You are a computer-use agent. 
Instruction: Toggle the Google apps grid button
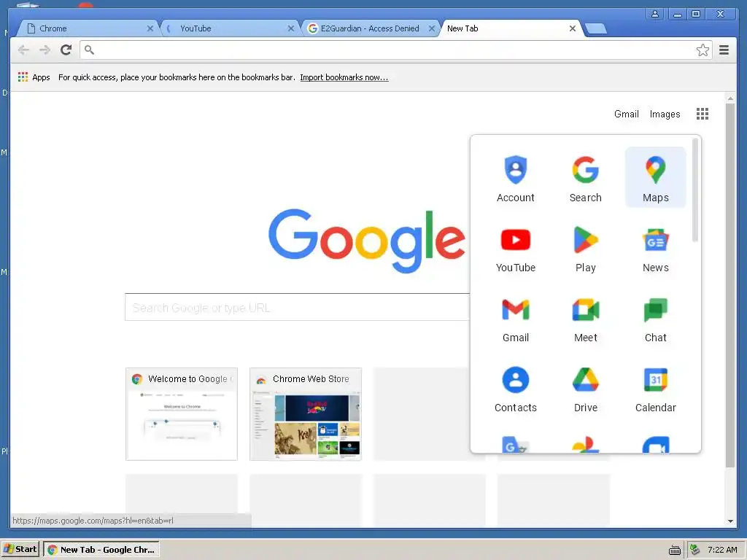pos(703,114)
